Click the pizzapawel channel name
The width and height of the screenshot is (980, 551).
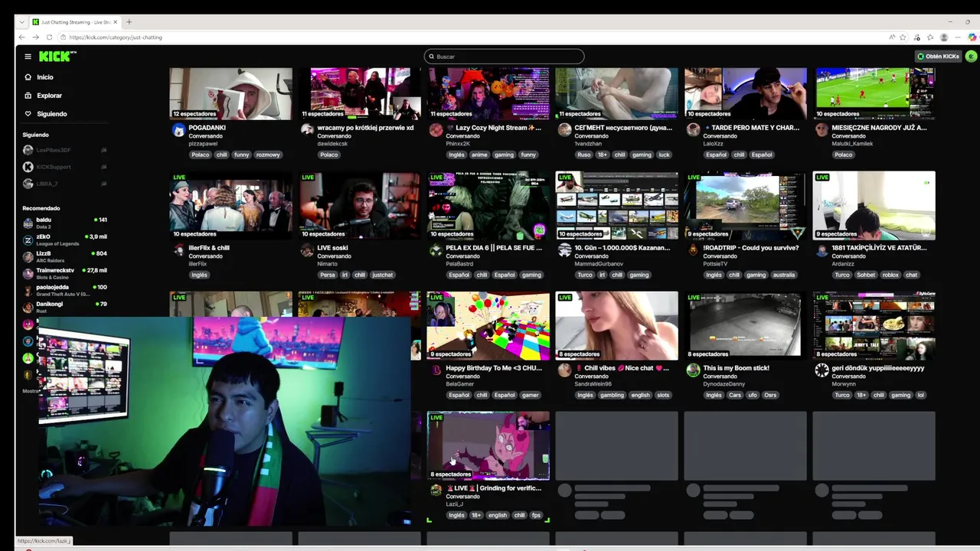(203, 144)
